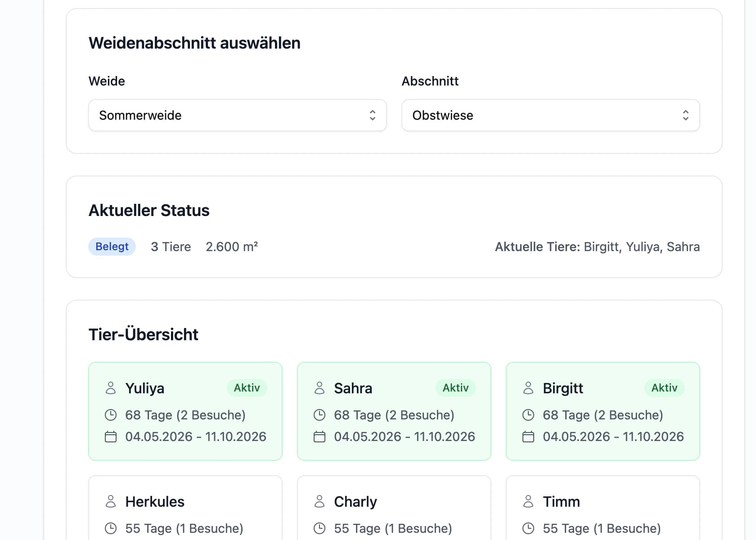
Task: Click the calendar icon in Sahra's card
Action: [x=319, y=436]
